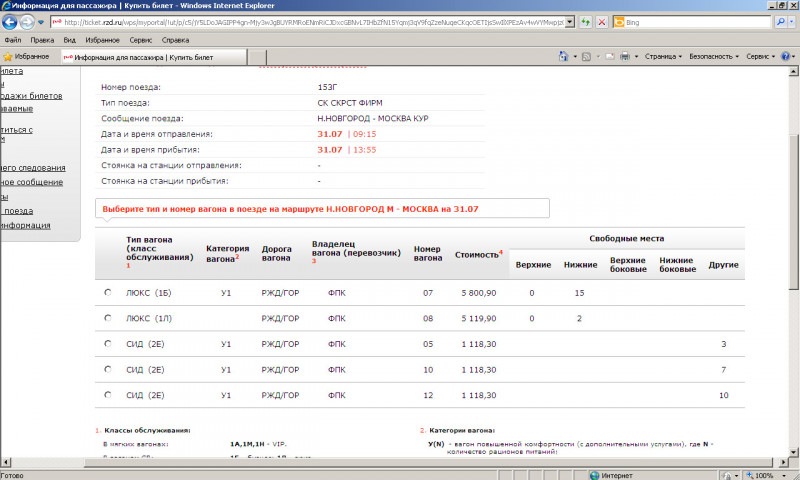Click horizontal scrollbar left arrow
This screenshot has width=800, height=480.
click(x=5, y=462)
